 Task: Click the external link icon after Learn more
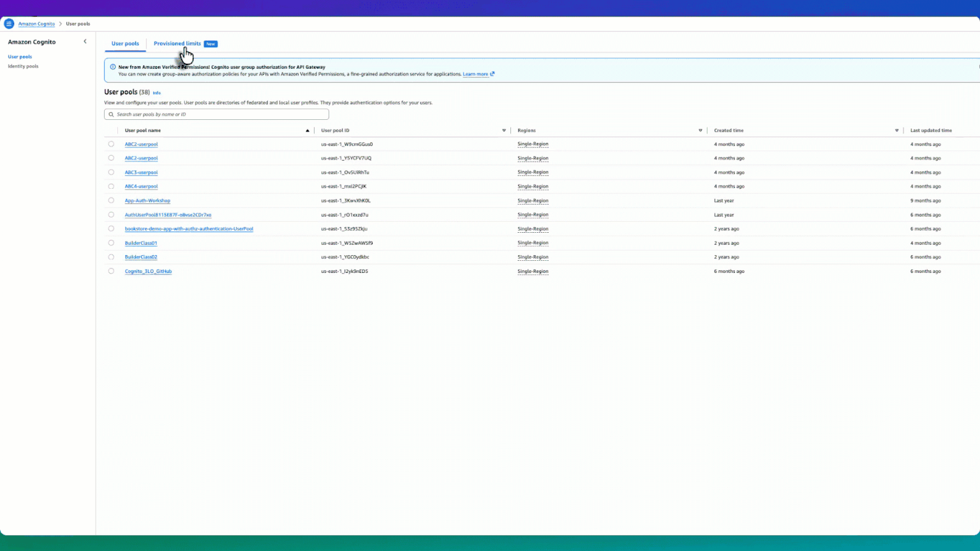493,74
